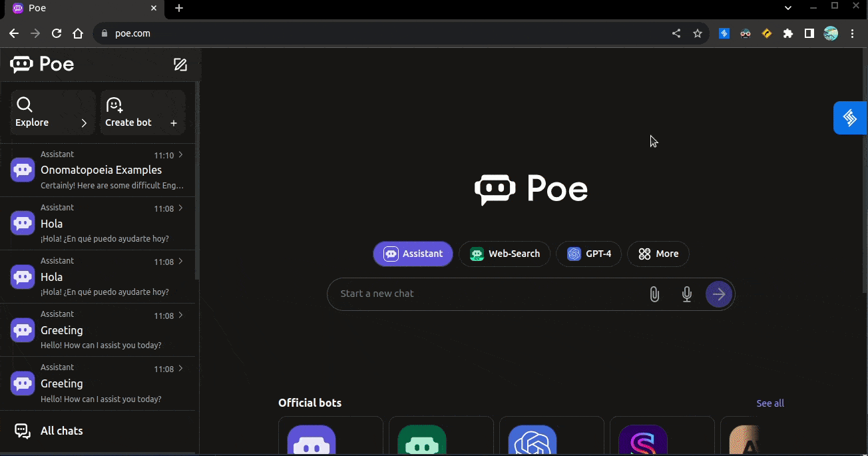Open the extensions puzzle menu
The height and width of the screenshot is (456, 868).
(788, 33)
